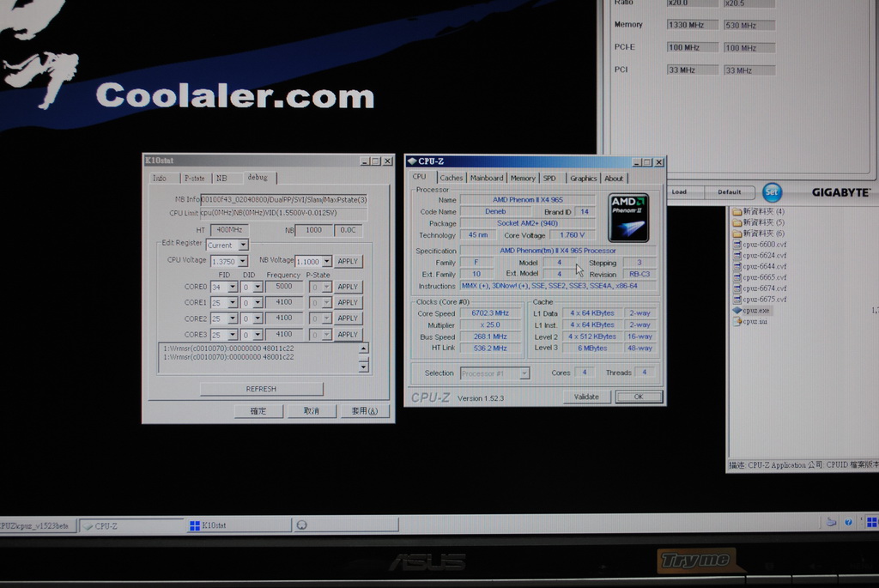Click the Validate button in CPU-Z
The height and width of the screenshot is (588, 879).
point(586,397)
